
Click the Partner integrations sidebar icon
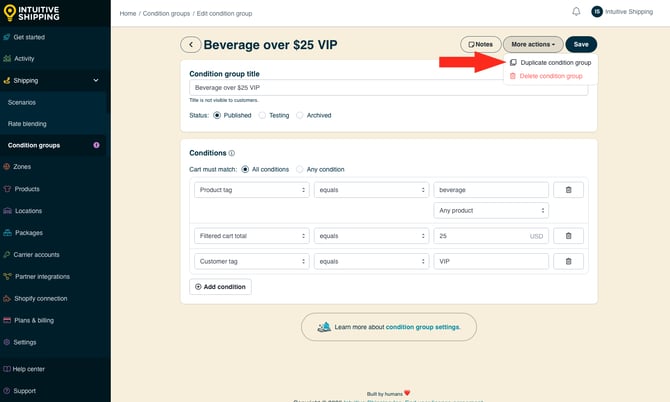(x=7, y=276)
